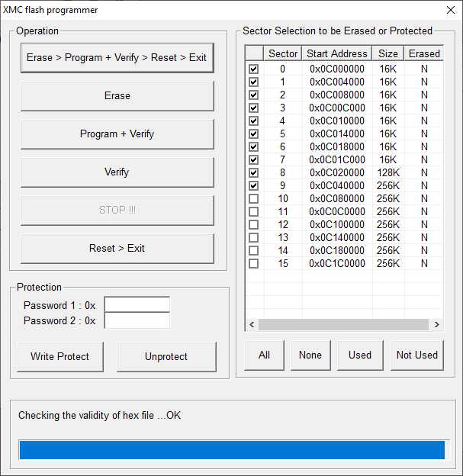Click address 0x0C010000 cell

tap(337, 121)
